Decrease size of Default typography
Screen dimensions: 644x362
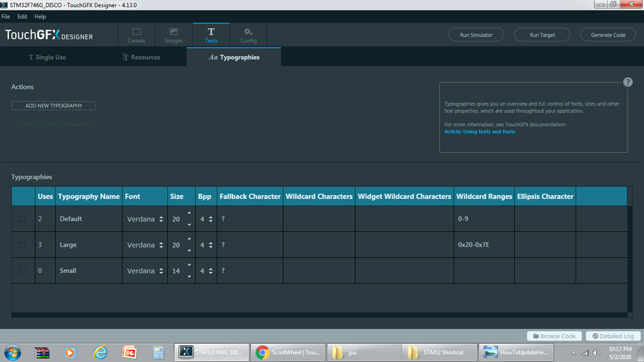click(x=190, y=225)
